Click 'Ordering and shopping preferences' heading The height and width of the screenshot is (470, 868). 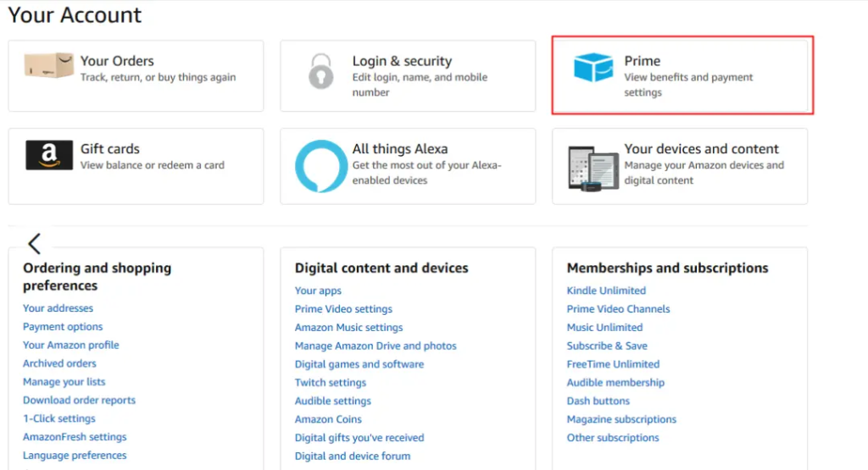click(x=97, y=276)
